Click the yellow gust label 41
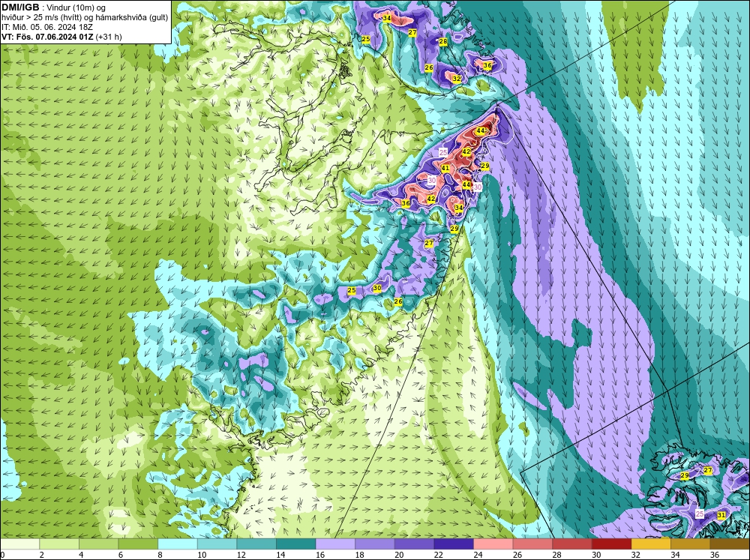Viewport: 750px width, 560px height. click(x=445, y=169)
